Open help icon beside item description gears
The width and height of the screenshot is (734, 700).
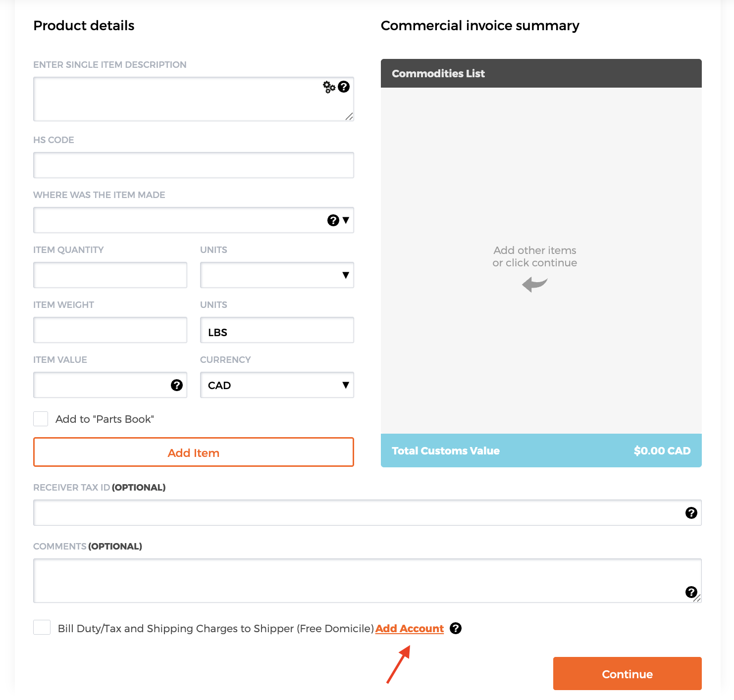point(344,87)
